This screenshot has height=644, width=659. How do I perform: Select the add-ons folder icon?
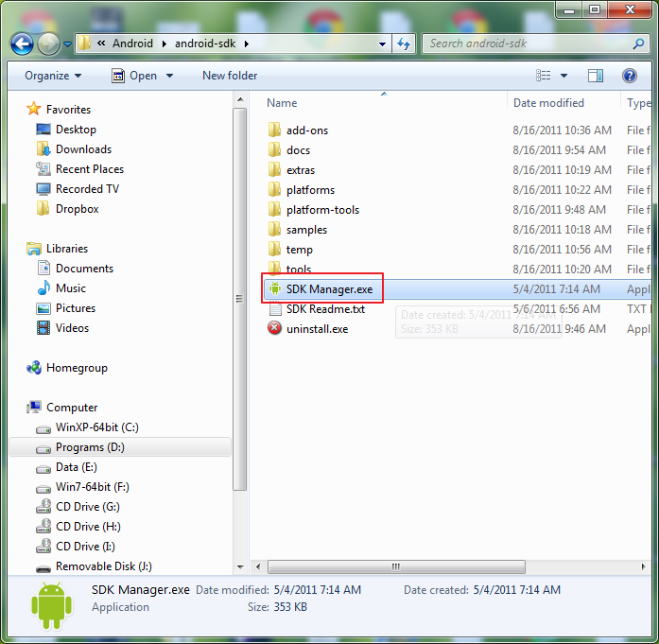[x=274, y=130]
